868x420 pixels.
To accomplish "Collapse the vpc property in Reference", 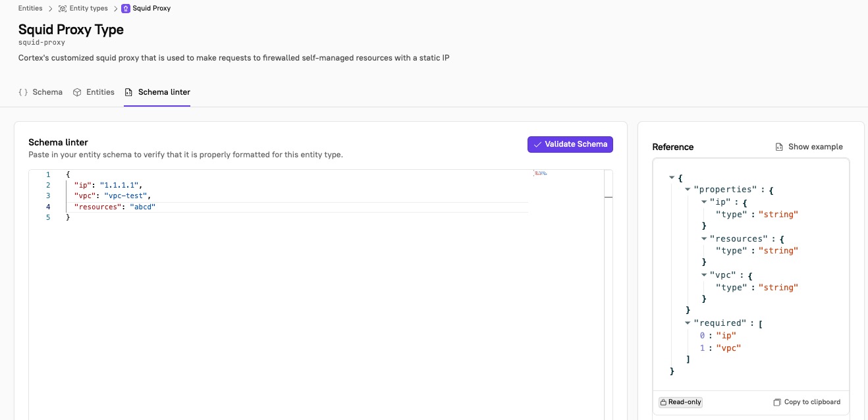I will (703, 275).
